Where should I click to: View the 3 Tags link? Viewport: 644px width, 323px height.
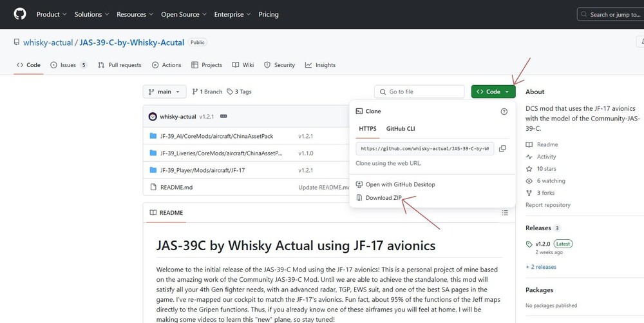(239, 92)
